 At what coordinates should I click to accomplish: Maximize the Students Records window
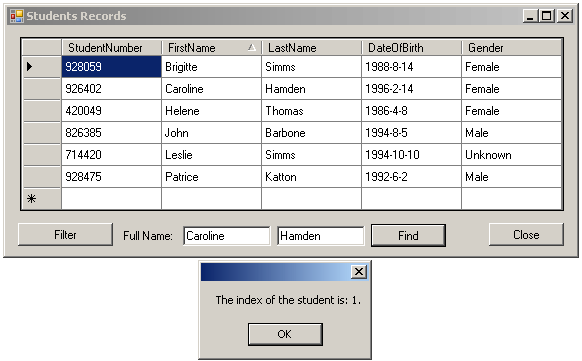[547, 16]
